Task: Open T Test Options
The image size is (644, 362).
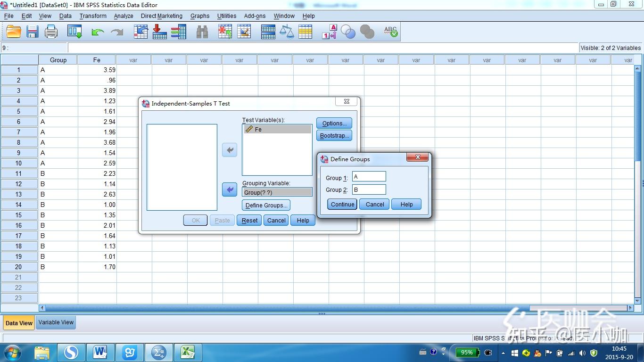Action: (334, 123)
